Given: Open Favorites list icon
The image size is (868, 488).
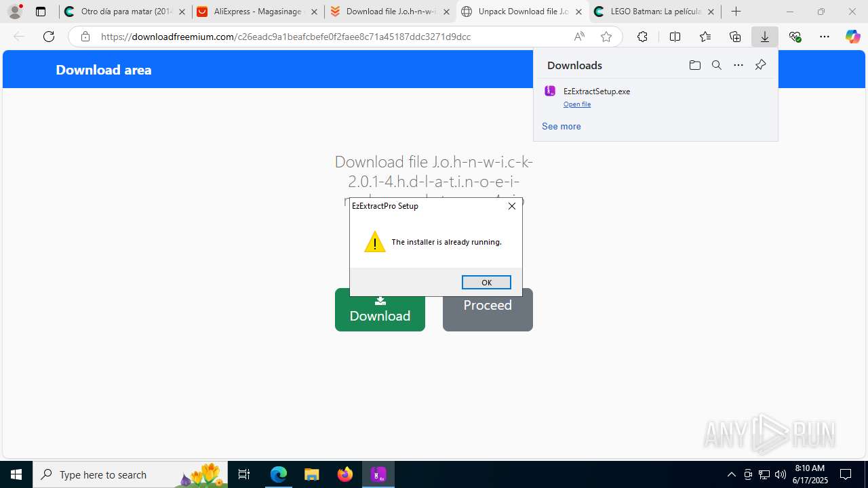Looking at the screenshot, I should pos(705,37).
